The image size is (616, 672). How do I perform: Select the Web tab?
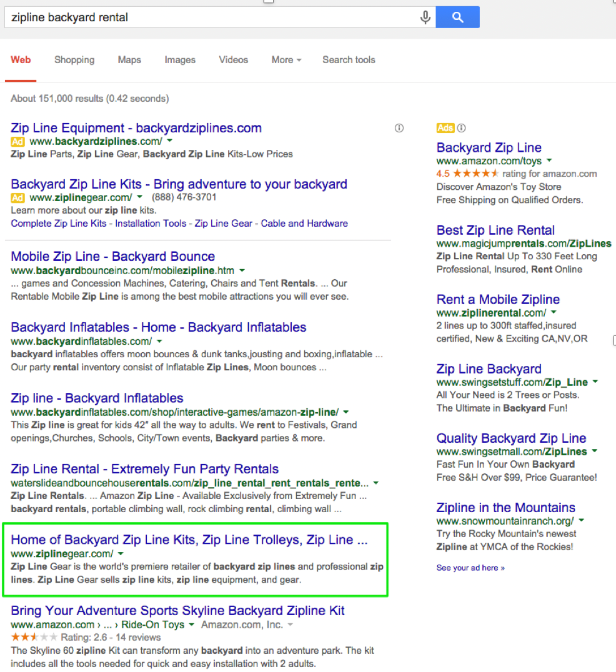(21, 59)
